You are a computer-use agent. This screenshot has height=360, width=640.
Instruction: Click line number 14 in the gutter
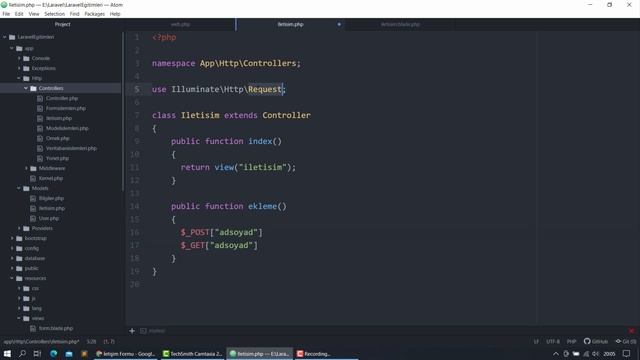(135, 207)
